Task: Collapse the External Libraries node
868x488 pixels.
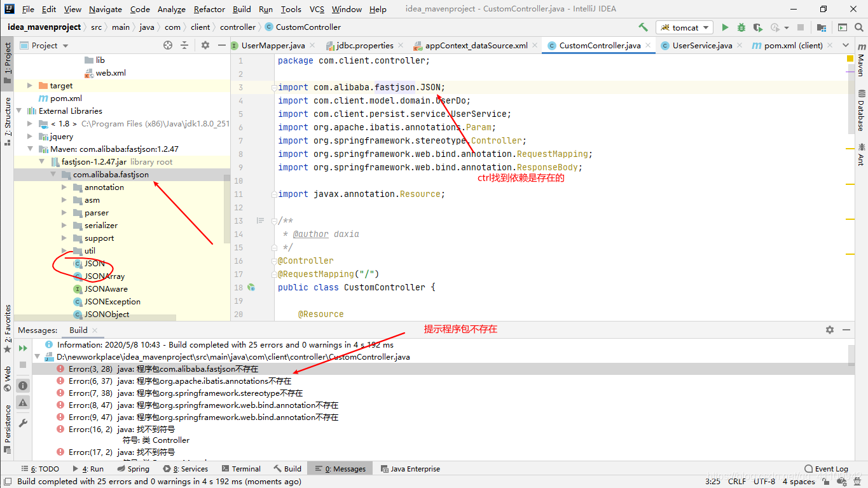Action: tap(18, 111)
